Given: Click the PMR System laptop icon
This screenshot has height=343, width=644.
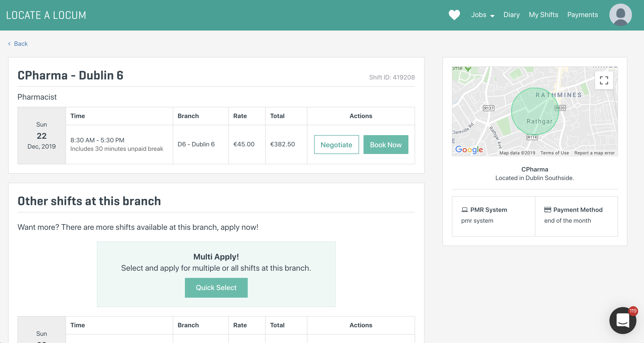Looking at the screenshot, I should click(x=464, y=210).
